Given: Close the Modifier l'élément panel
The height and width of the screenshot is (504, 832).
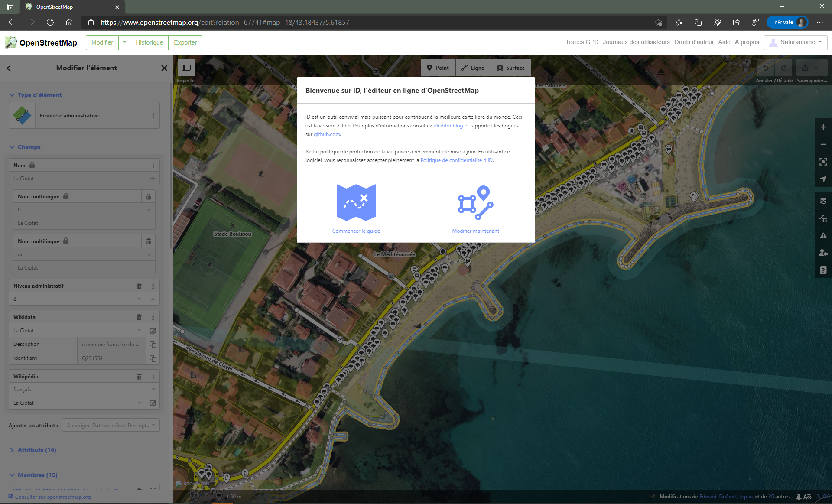Looking at the screenshot, I should point(164,68).
